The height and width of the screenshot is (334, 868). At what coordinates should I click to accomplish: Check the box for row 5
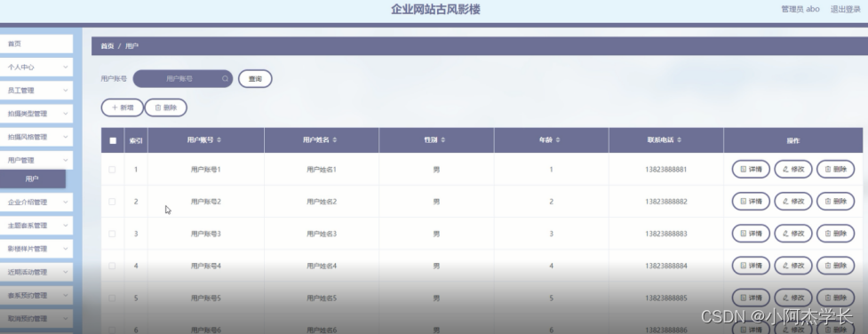[112, 298]
